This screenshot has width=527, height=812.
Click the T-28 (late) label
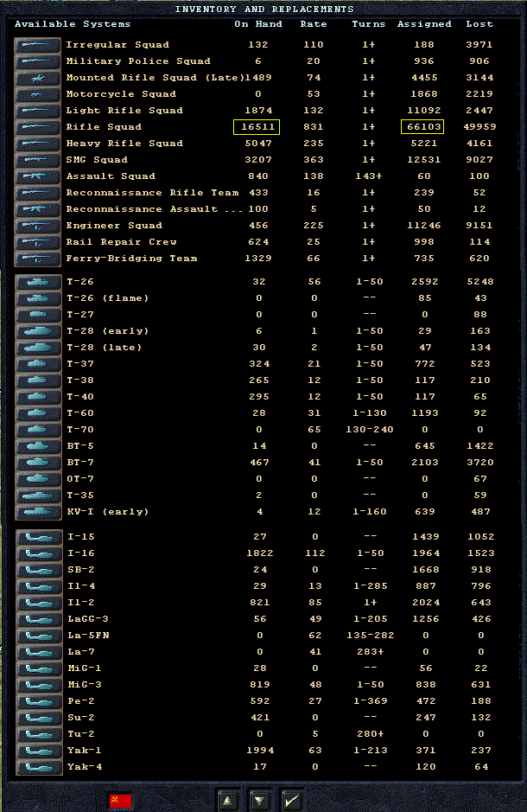(x=104, y=348)
